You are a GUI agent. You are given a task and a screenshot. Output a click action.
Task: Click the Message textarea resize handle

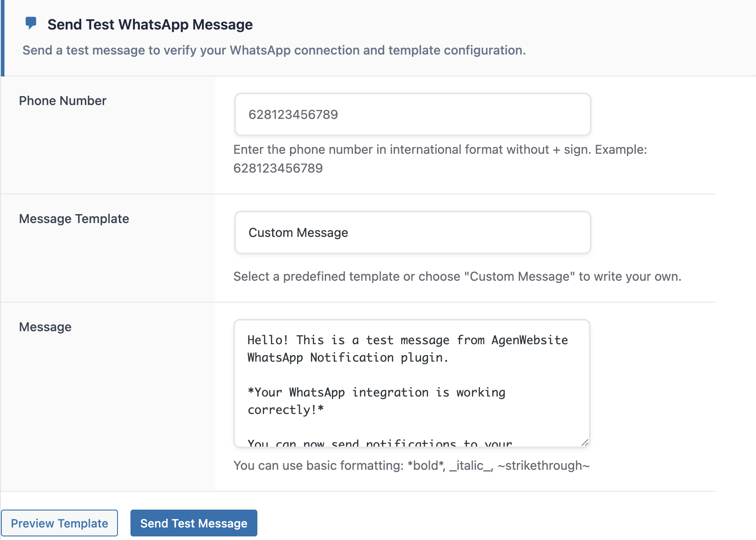coord(584,443)
